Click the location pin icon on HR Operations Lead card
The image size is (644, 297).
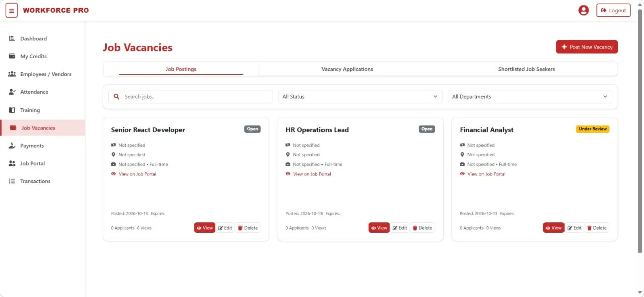click(x=288, y=155)
